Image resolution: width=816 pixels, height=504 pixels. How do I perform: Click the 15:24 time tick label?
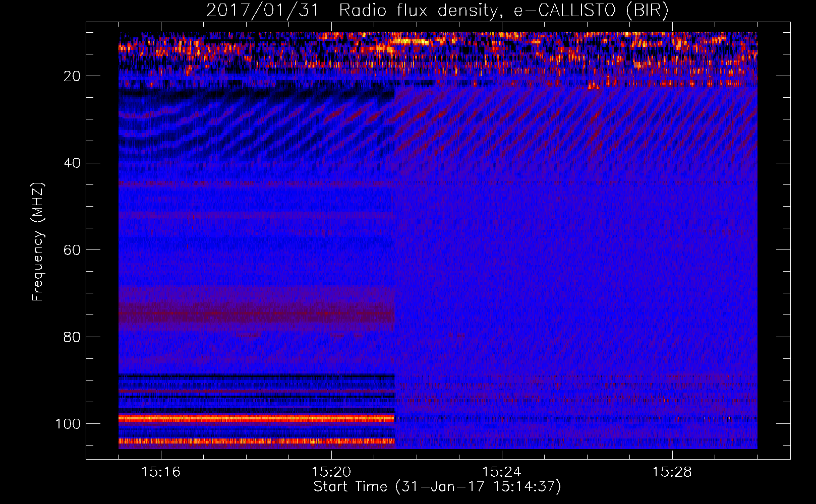tap(502, 472)
